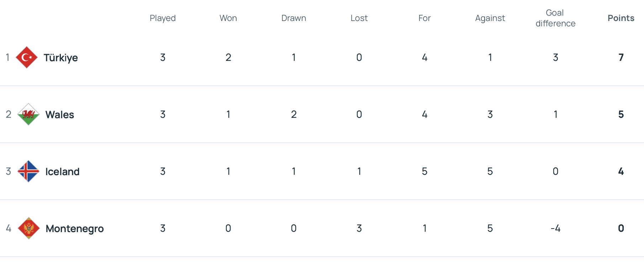Click the Türkiye flag icon

pyautogui.click(x=27, y=57)
